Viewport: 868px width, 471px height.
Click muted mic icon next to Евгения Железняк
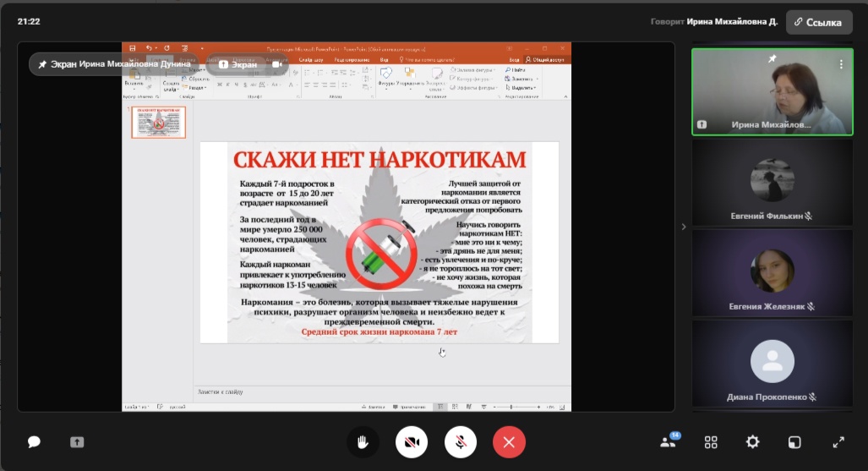pos(811,306)
